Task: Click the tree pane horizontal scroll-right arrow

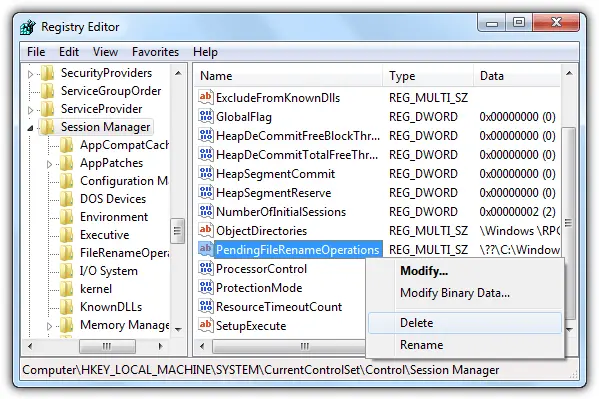Action: 160,346
